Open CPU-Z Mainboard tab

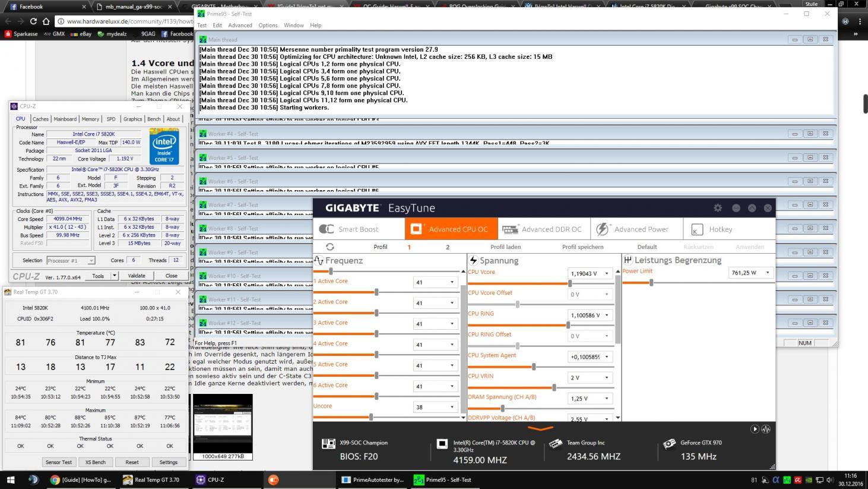click(x=65, y=119)
